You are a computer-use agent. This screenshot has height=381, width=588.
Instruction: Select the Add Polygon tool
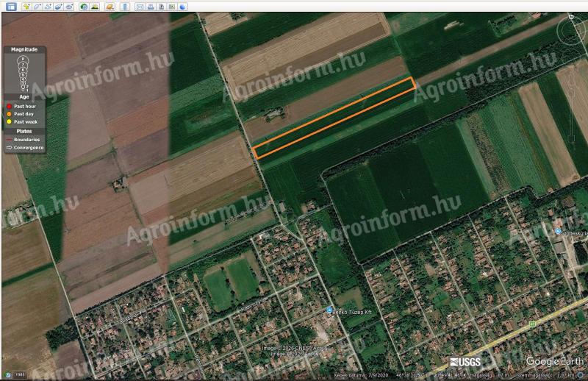pos(37,7)
